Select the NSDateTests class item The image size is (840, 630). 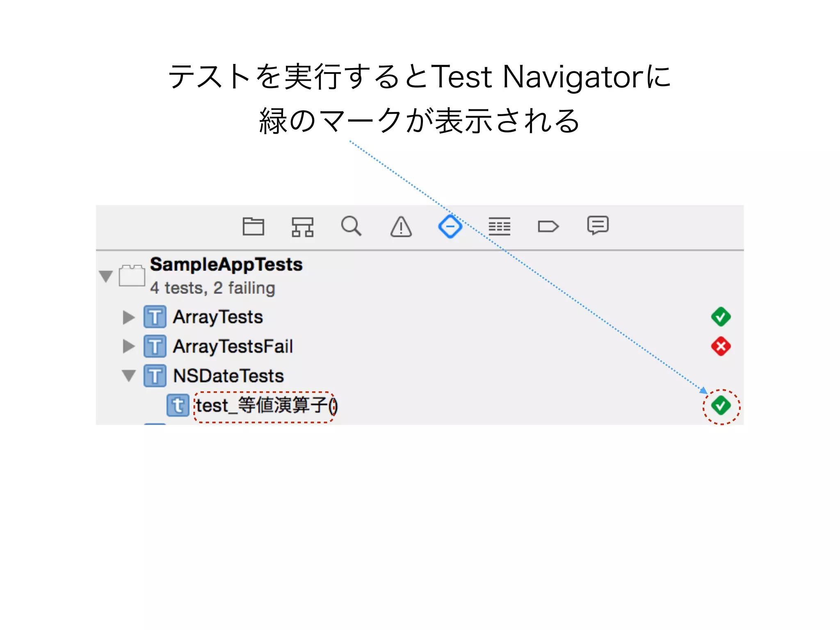[228, 376]
